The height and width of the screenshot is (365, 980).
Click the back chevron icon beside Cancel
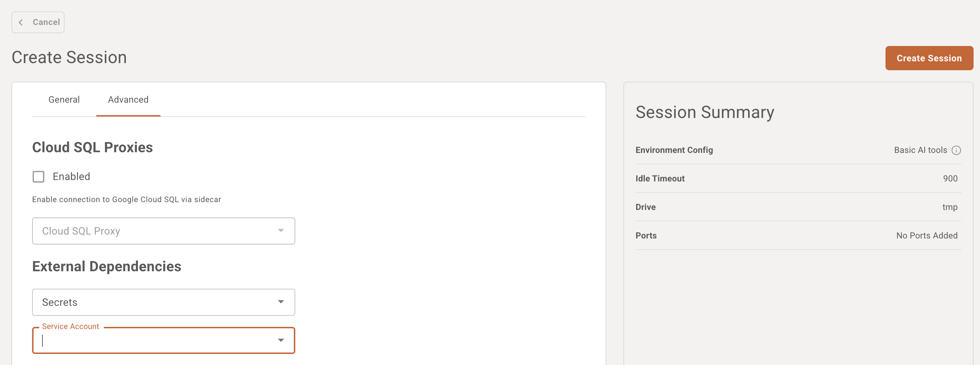(x=21, y=22)
